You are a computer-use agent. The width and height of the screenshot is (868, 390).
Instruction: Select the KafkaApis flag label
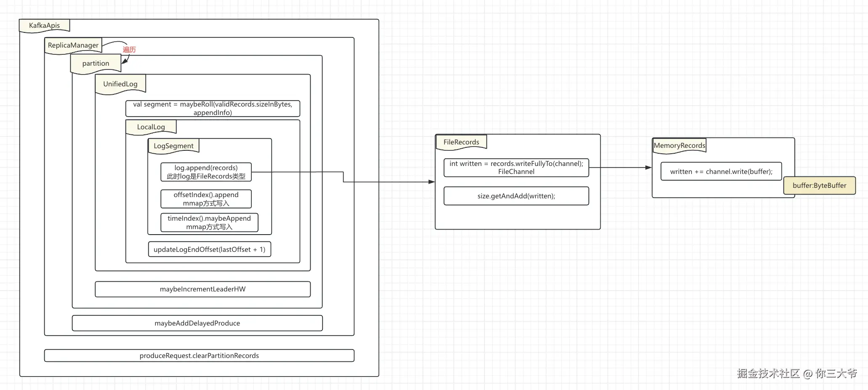pos(44,25)
